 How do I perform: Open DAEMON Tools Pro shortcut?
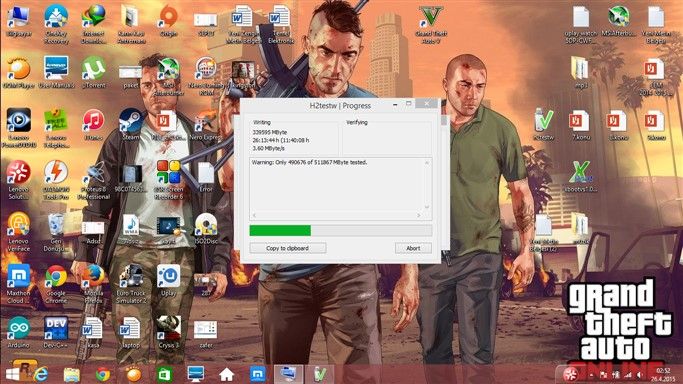[56, 180]
